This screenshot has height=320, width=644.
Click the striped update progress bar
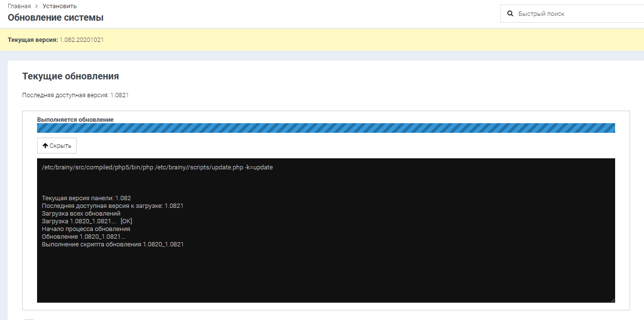point(326,128)
